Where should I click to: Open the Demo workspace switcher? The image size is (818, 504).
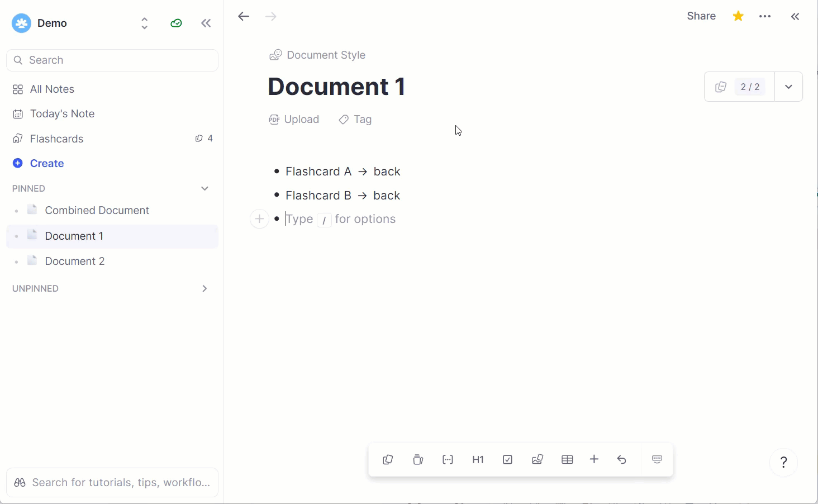coord(144,23)
